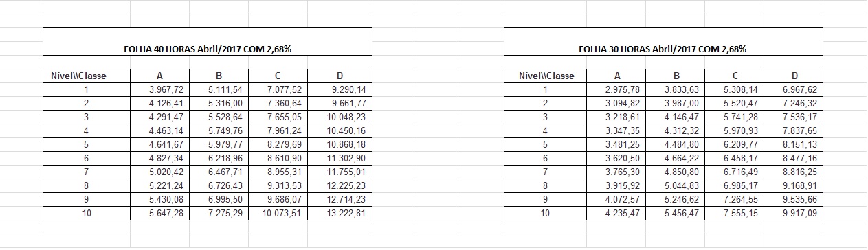Click column D header in 40 hours table
This screenshot has width=868, height=250.
pyautogui.click(x=340, y=76)
